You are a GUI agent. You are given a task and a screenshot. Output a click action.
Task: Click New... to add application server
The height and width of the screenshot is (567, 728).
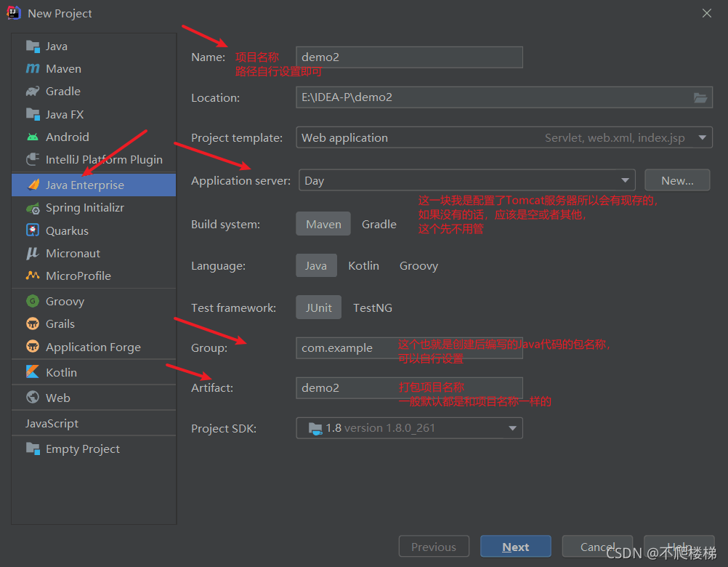[677, 180]
